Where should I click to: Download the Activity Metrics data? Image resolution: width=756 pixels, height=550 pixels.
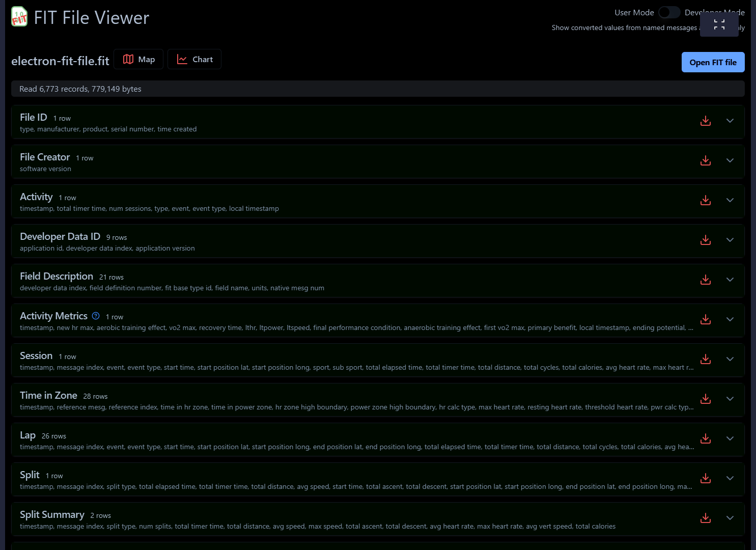click(705, 320)
